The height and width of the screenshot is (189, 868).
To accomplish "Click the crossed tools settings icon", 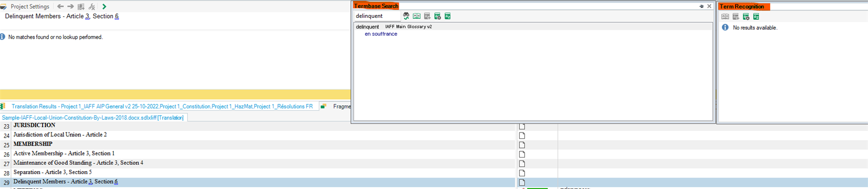I will click(x=92, y=6).
